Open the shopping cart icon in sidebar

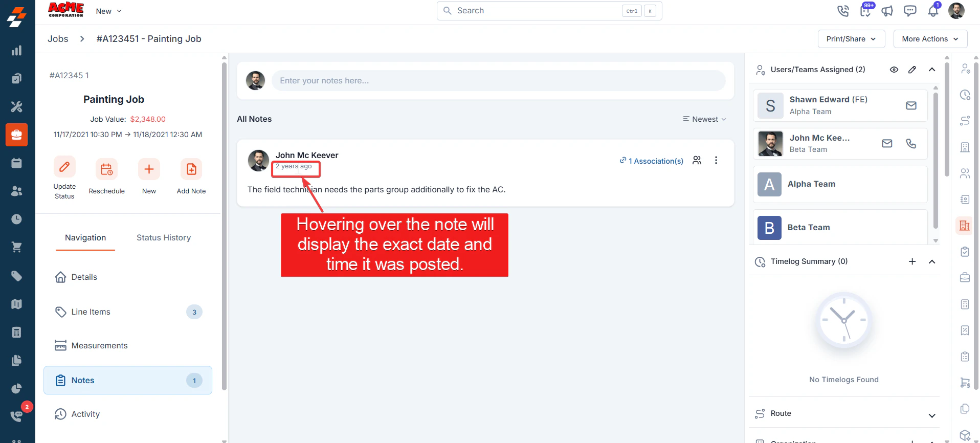(16, 247)
